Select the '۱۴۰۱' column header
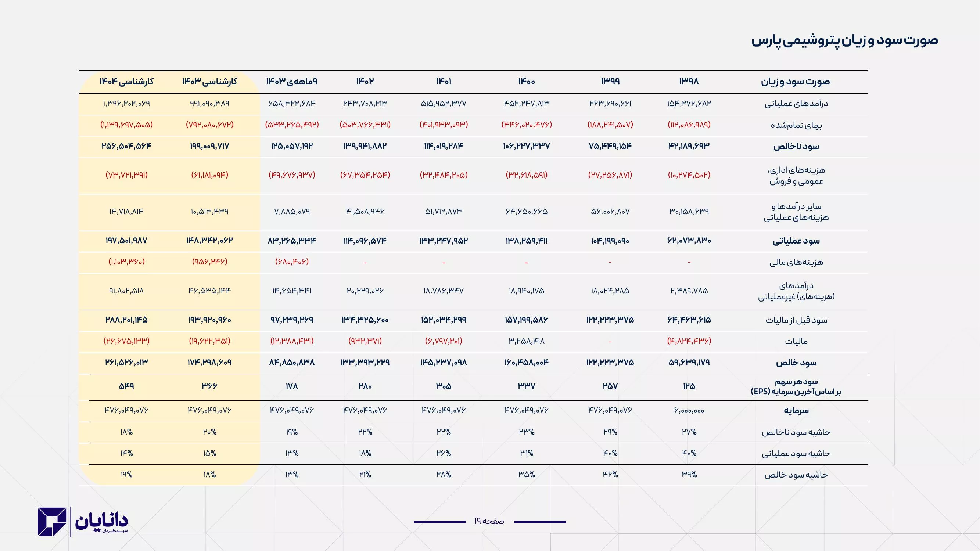The image size is (980, 551). (x=444, y=82)
